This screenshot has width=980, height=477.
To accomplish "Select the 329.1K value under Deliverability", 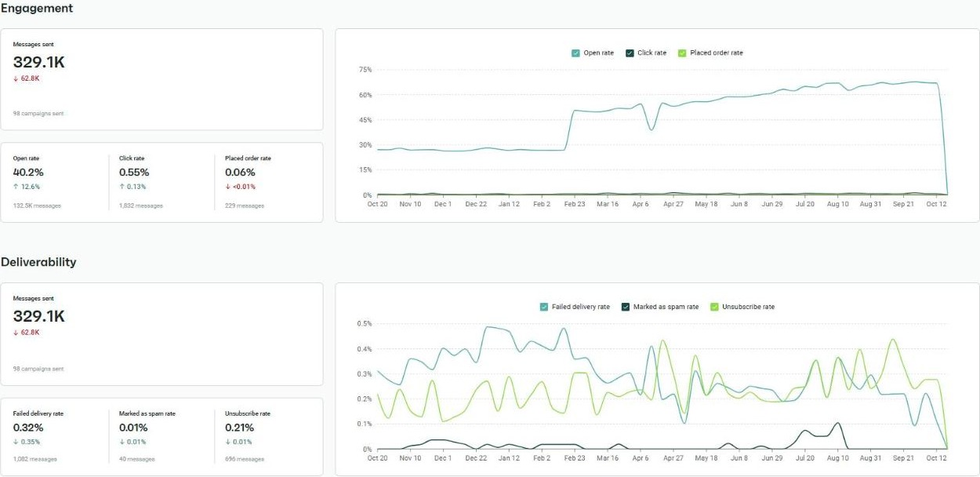I will click(x=39, y=316).
